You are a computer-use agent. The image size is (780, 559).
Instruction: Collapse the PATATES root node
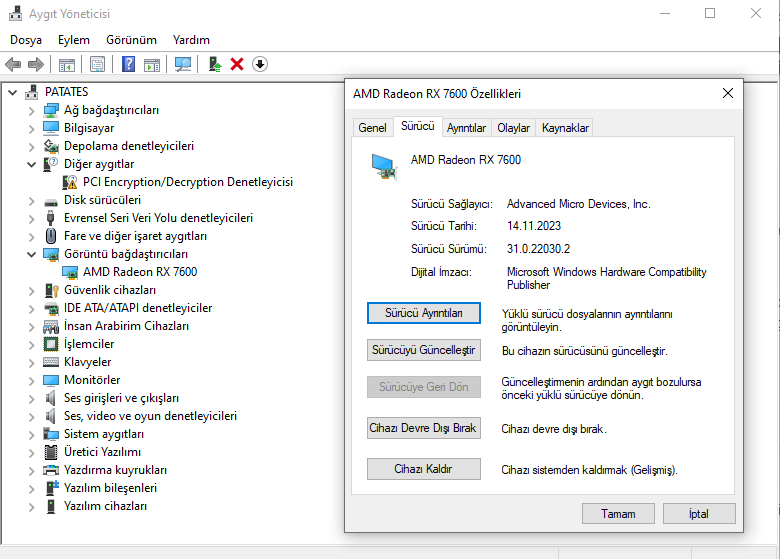click(13, 93)
